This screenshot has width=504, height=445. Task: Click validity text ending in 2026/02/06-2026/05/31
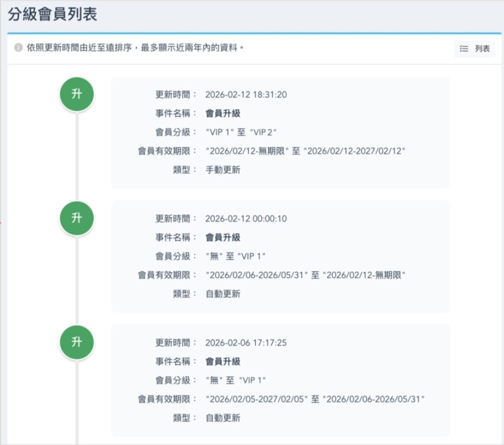(x=315, y=399)
